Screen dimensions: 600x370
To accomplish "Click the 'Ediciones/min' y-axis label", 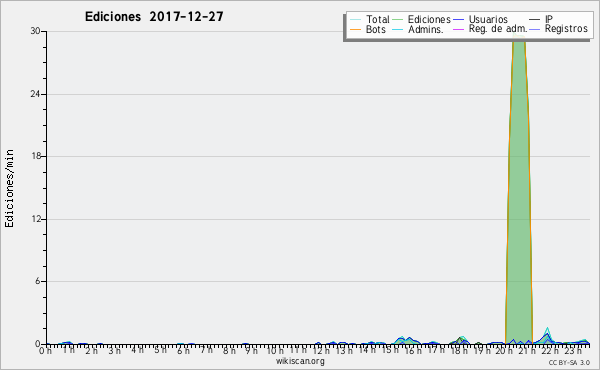I will coord(9,188).
